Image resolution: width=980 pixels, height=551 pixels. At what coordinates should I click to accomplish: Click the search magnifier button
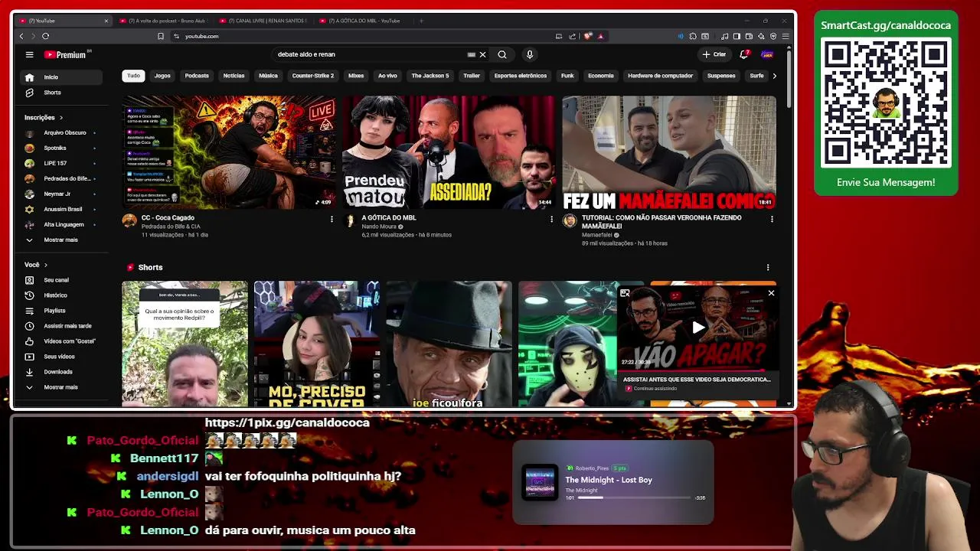(502, 54)
